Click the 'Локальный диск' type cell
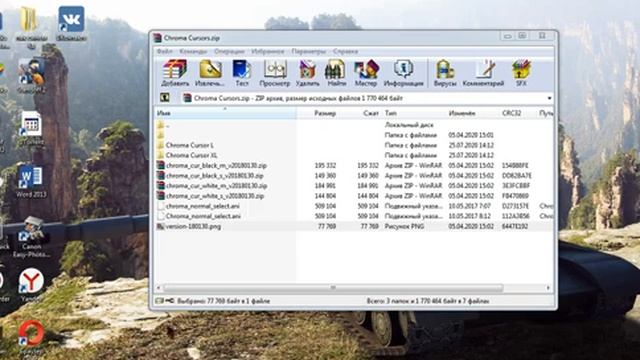Viewport: 640px width, 360px height. (409, 125)
